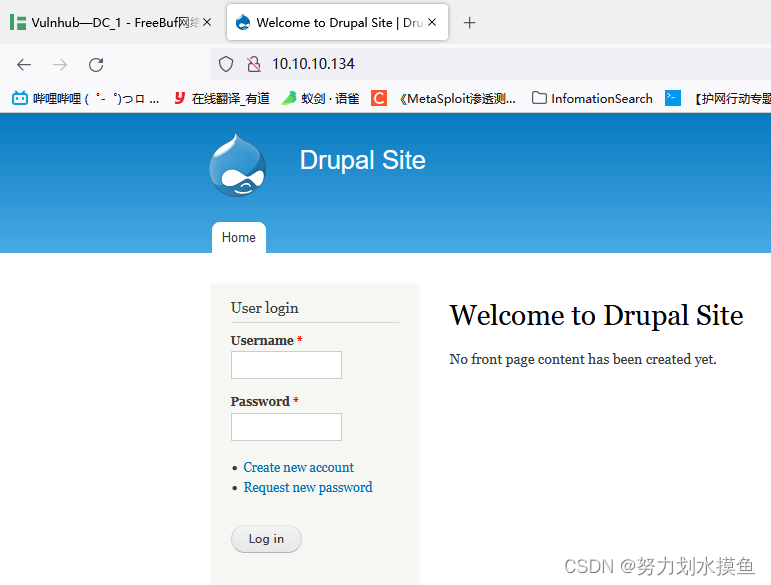Screen dimensions: 771x585
Task: Close the Vulnhub—DC_1 FreeBuf tab
Action: click(x=207, y=22)
